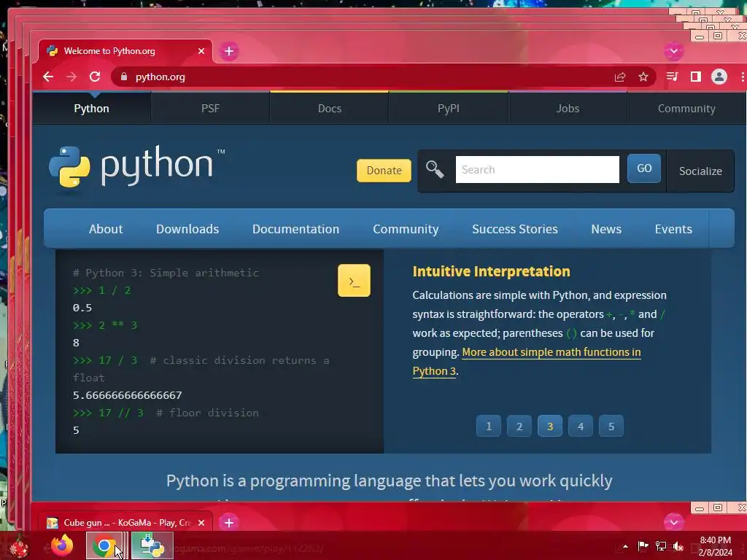Open the Jobs top navigation tab
Image resolution: width=747 pixels, height=560 pixels.
(x=568, y=109)
